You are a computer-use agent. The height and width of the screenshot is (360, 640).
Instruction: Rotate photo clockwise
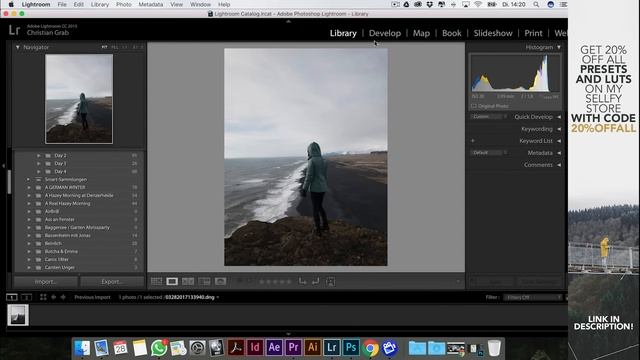(316, 281)
